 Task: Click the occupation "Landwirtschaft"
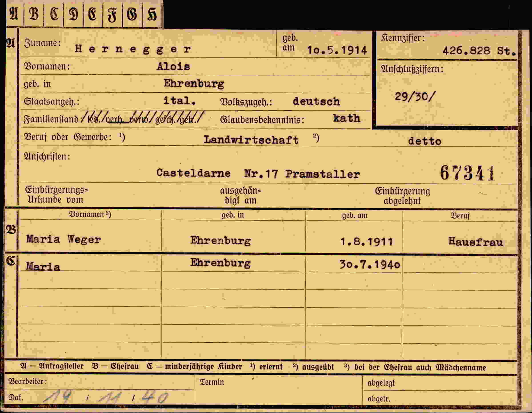[x=251, y=140]
